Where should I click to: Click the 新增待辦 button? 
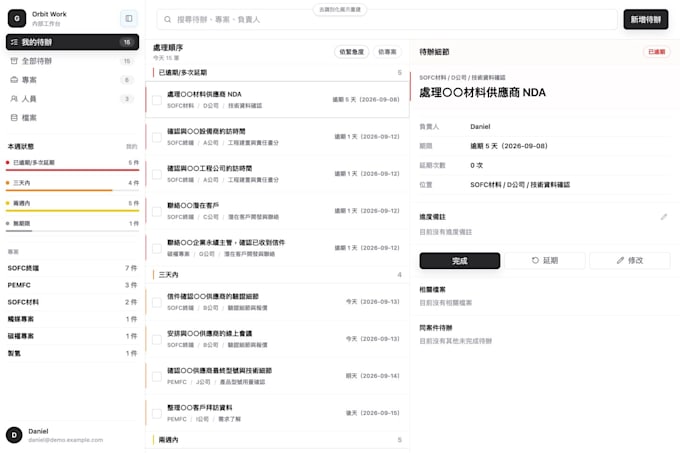point(646,20)
